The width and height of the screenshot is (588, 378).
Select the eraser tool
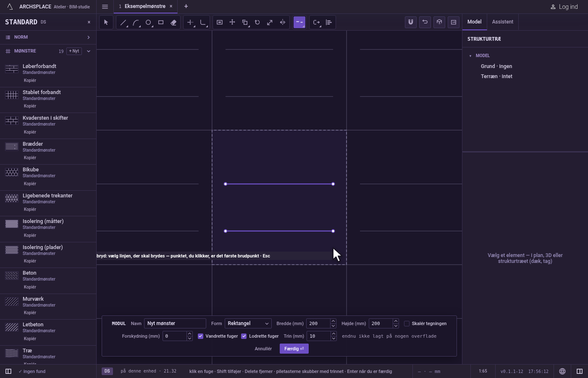pyautogui.click(x=173, y=22)
